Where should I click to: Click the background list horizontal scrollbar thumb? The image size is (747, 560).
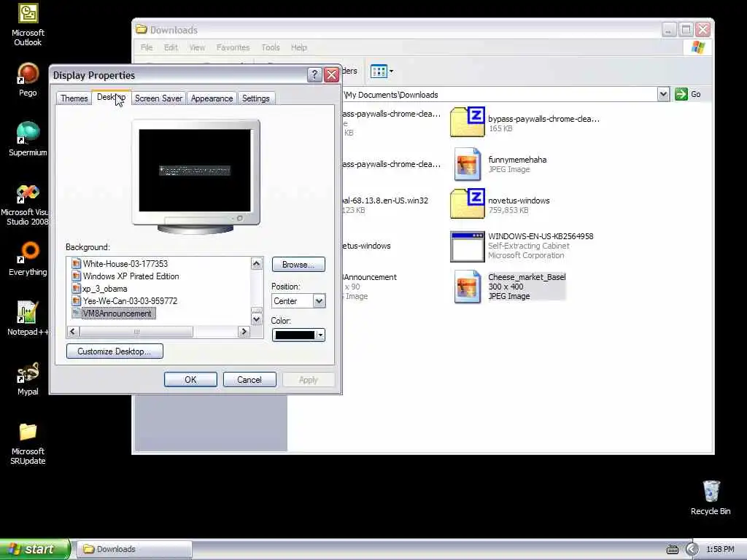click(x=136, y=332)
